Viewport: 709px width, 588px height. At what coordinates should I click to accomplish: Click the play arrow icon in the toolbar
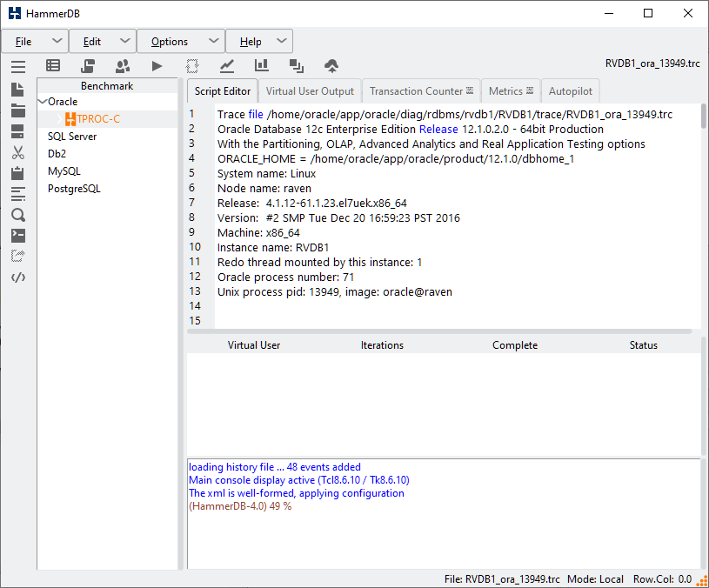[157, 65]
